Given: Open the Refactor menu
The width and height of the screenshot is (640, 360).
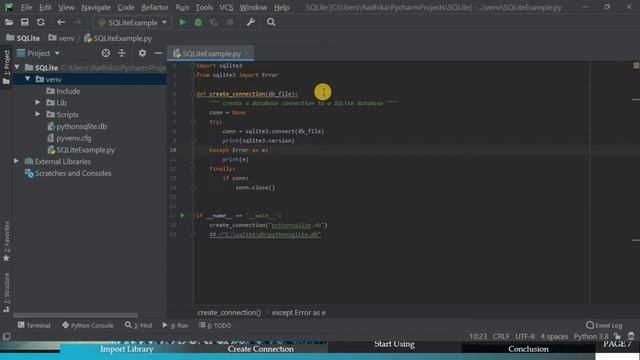Looking at the screenshot, I should (x=155, y=7).
